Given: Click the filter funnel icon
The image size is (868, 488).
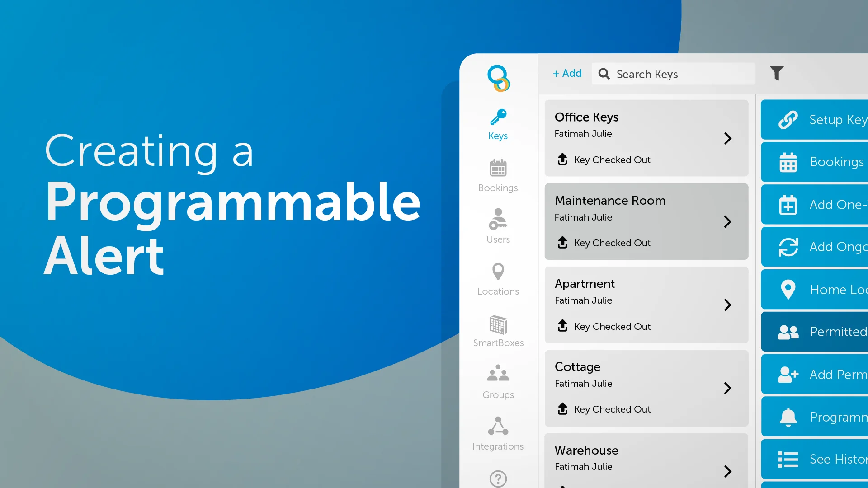Looking at the screenshot, I should click(776, 73).
